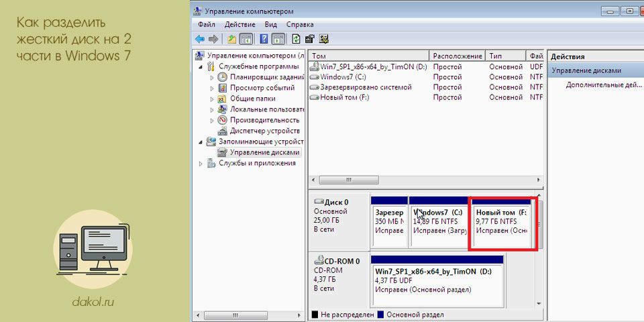This screenshot has height=322, width=644.
Task: Click volume list scrollbar right arrow
Action: click(x=539, y=180)
